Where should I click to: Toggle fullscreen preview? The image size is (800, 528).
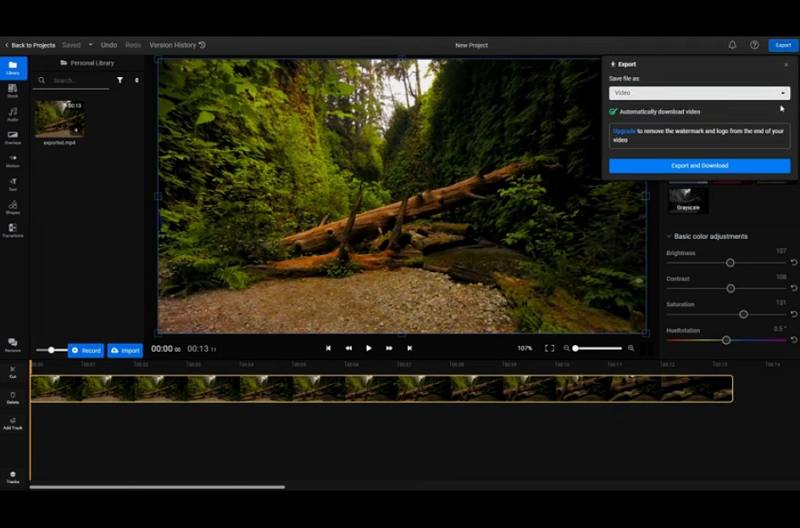549,348
